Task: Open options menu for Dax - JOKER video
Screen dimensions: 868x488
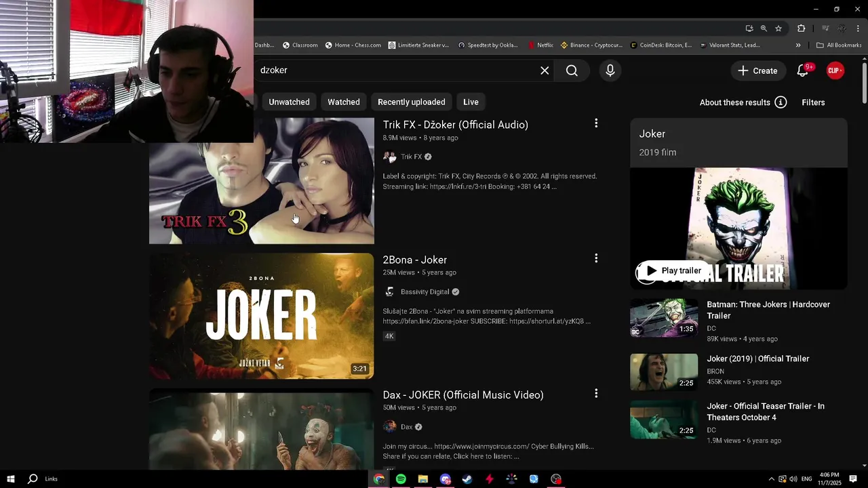Action: [x=596, y=393]
